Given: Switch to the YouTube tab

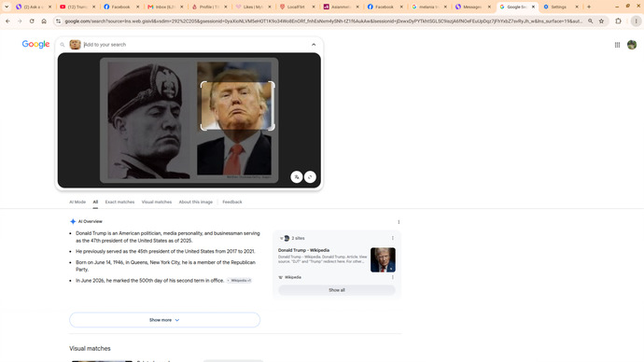Looking at the screenshot, I should coord(77,7).
